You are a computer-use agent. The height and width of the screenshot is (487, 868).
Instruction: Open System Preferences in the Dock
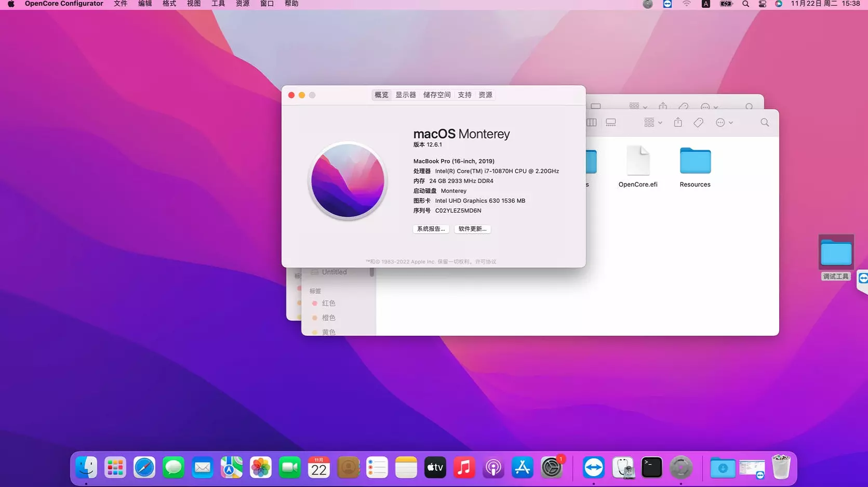tap(551, 468)
